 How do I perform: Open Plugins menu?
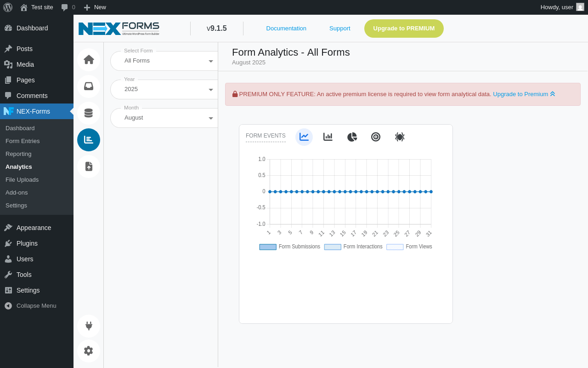[37, 243]
